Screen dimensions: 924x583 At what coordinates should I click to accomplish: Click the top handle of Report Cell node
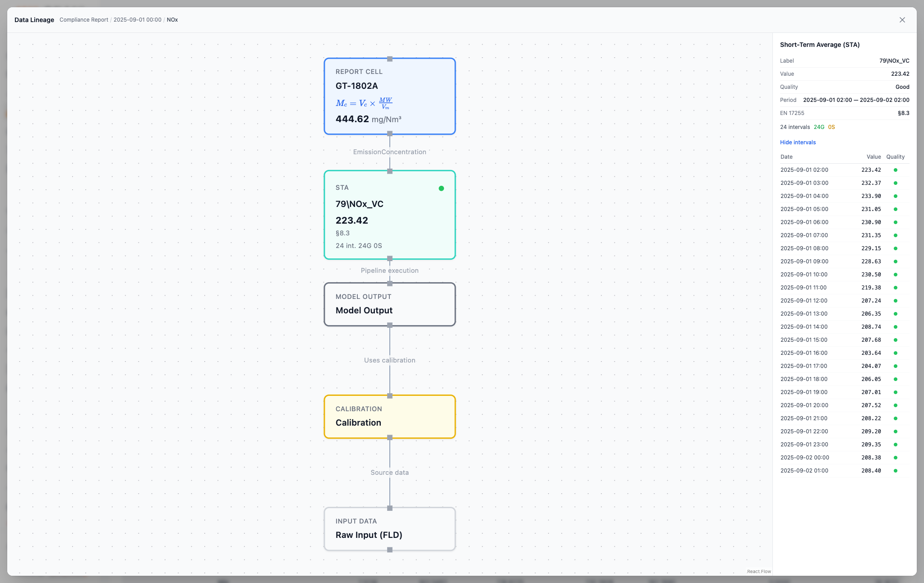[390, 59]
